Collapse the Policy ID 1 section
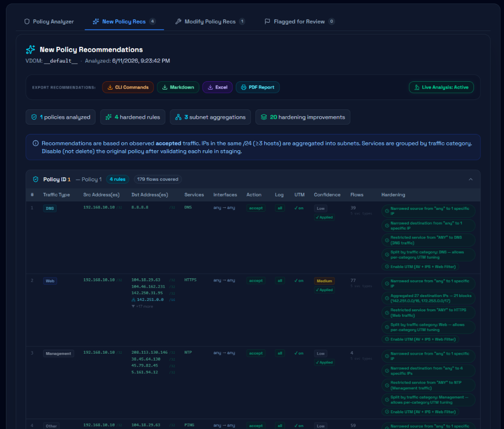Viewport: 504px width, 429px height. [471, 179]
